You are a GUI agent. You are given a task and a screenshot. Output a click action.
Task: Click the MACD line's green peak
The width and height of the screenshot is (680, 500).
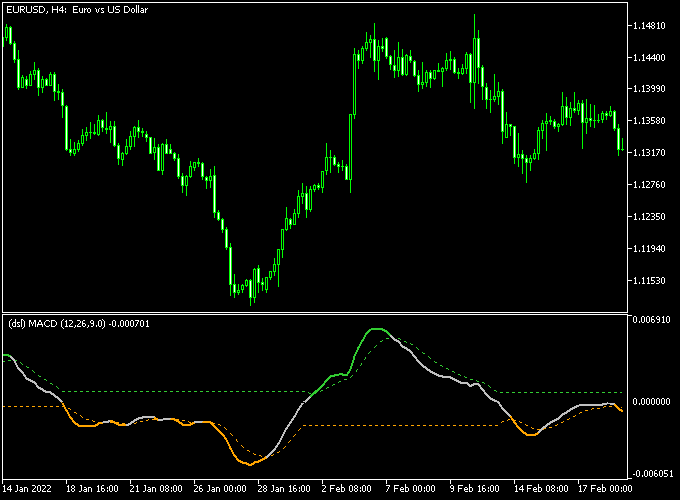(x=377, y=330)
